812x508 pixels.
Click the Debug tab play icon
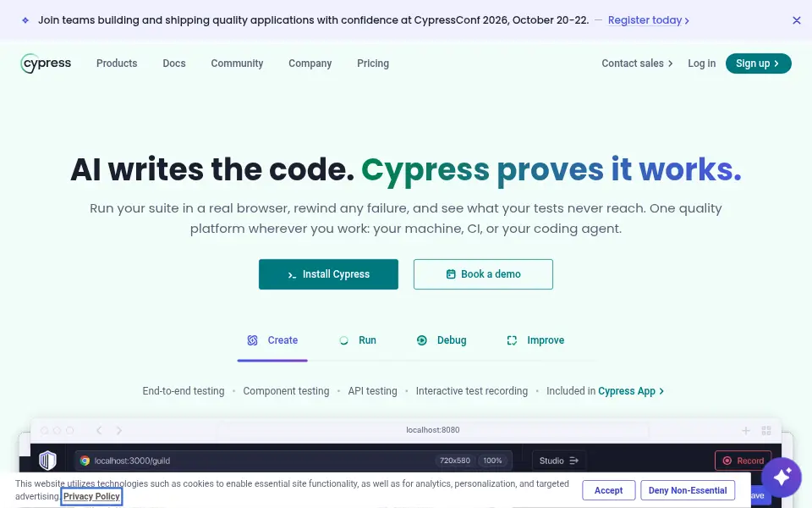422,340
